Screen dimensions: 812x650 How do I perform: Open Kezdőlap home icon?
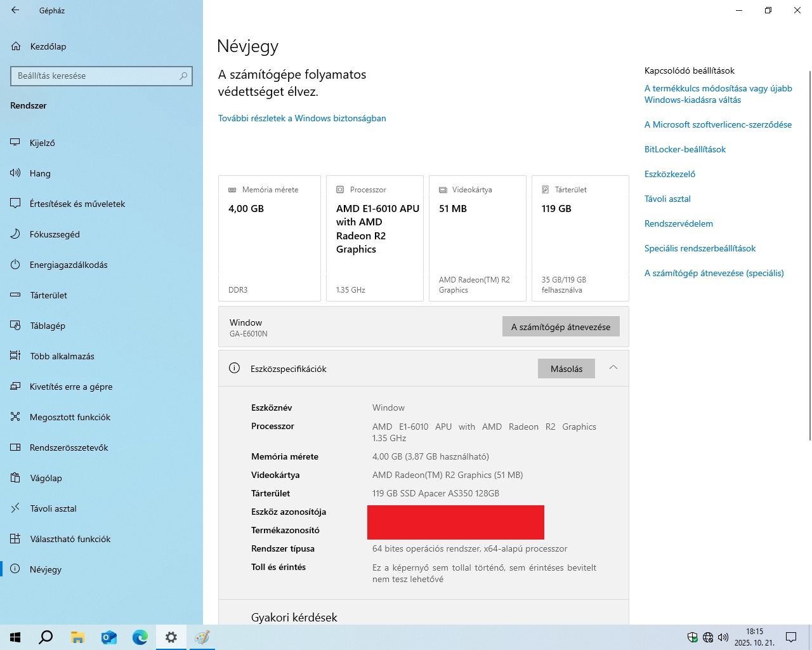click(x=16, y=46)
